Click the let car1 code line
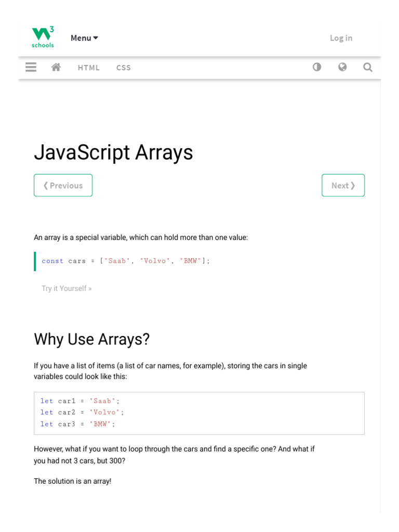The width and height of the screenshot is (399, 532). click(x=79, y=401)
